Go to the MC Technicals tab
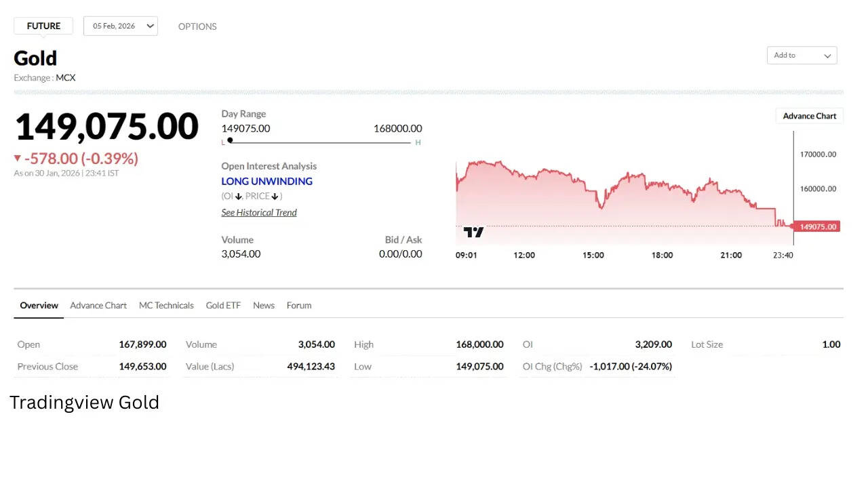This screenshot has height=488, width=868. point(166,306)
